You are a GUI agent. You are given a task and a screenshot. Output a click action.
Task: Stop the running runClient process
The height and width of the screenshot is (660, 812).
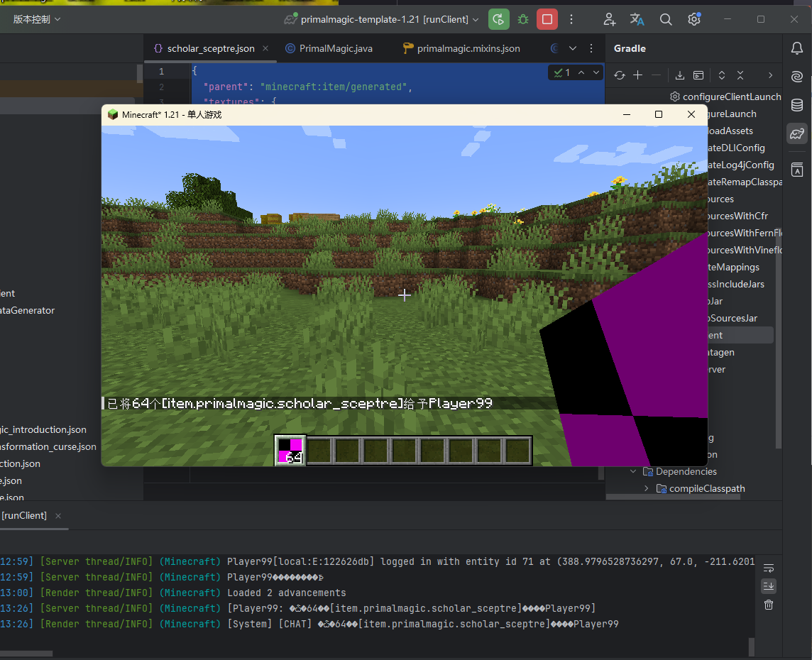[x=547, y=20]
